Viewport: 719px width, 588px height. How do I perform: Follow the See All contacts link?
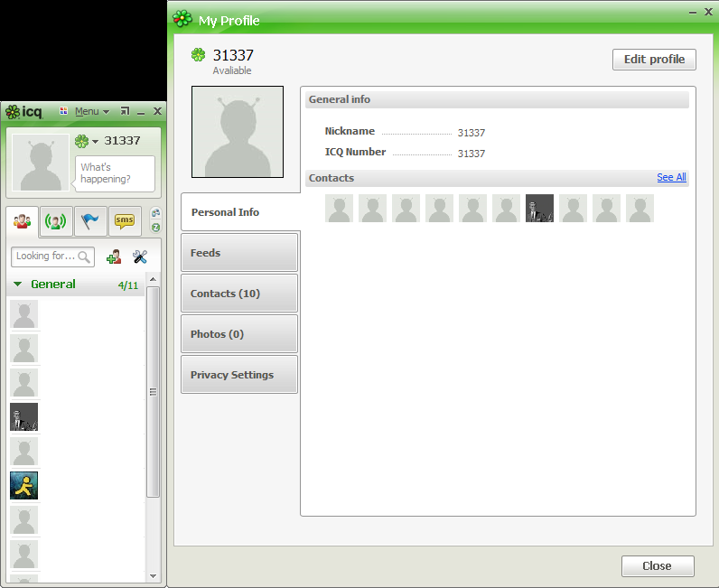[671, 178]
